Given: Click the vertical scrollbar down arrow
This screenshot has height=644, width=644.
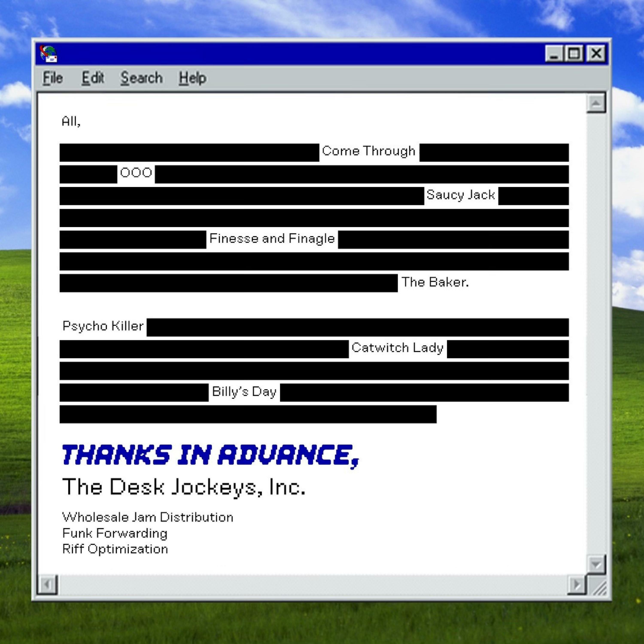Looking at the screenshot, I should point(596,564).
